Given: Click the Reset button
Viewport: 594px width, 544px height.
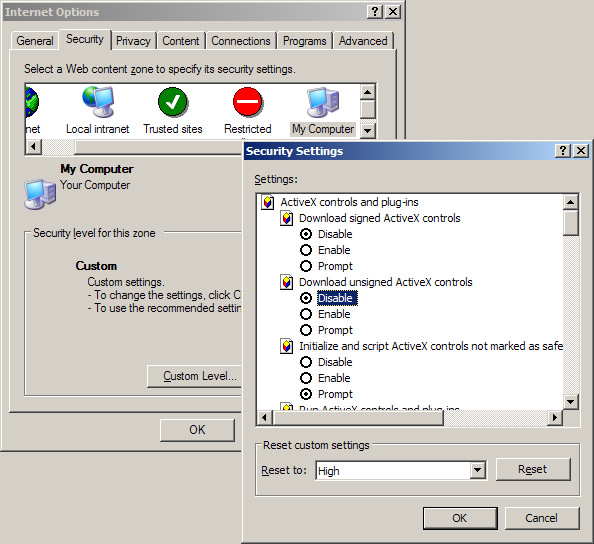Looking at the screenshot, I should pyautogui.click(x=533, y=469).
